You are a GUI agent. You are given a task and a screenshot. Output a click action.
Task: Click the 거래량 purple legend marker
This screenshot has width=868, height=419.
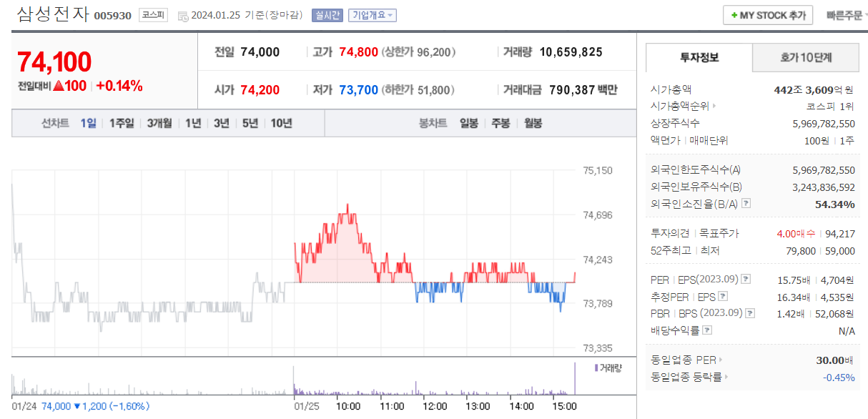click(596, 367)
